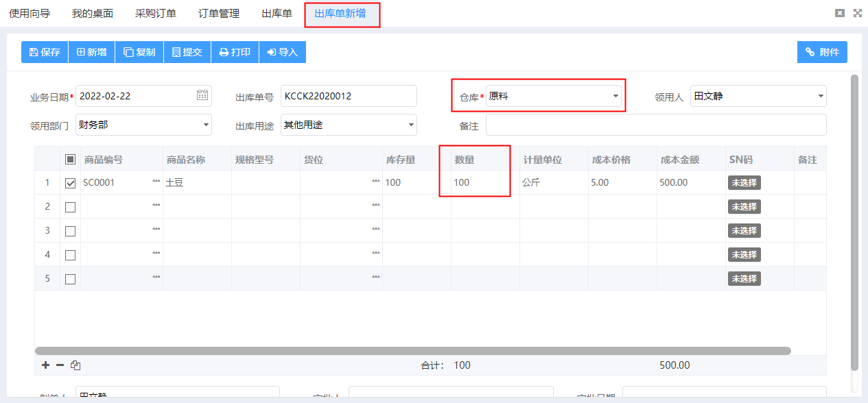868x403 pixels.
Task: Uncheck the checkbox on row 1
Action: coord(69,182)
